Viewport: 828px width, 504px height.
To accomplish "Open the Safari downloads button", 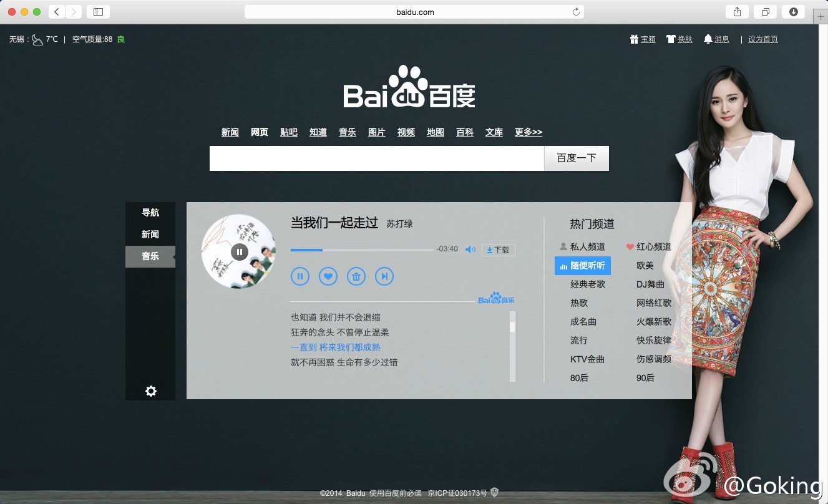I will click(x=794, y=11).
